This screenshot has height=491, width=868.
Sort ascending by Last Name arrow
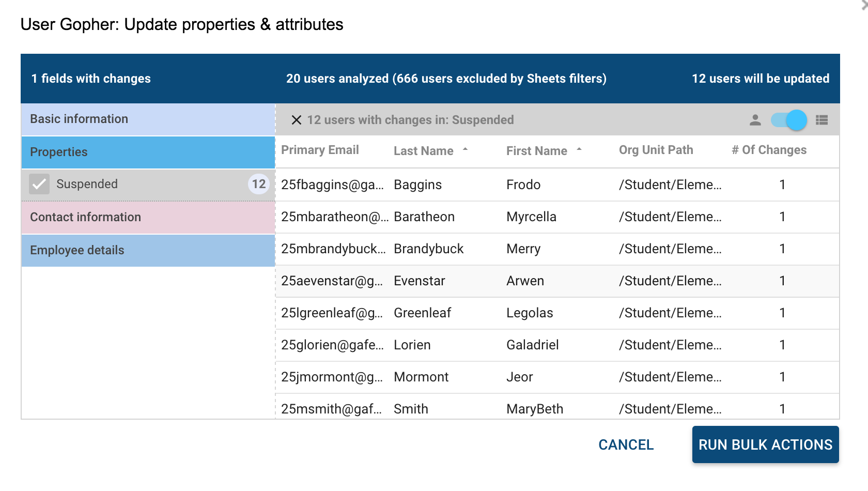coord(465,149)
